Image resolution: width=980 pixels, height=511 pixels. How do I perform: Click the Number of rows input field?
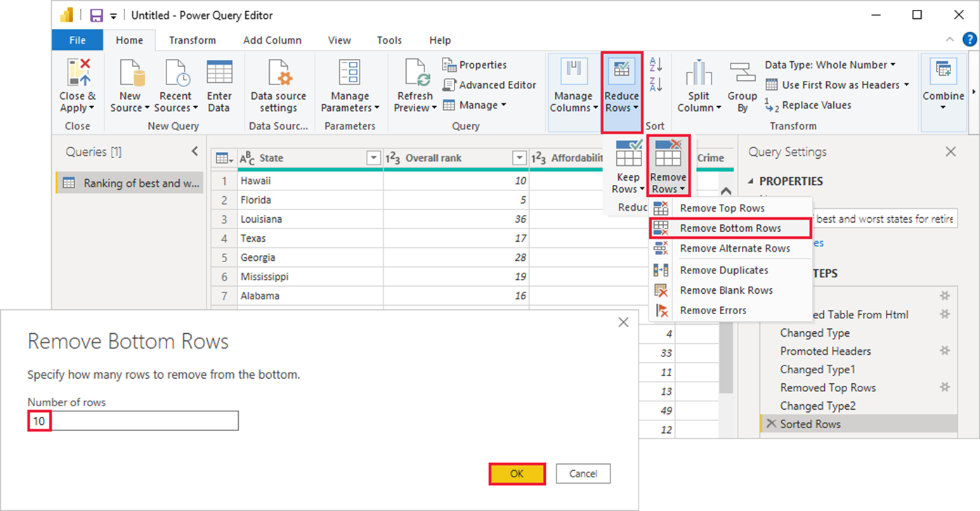(x=133, y=421)
